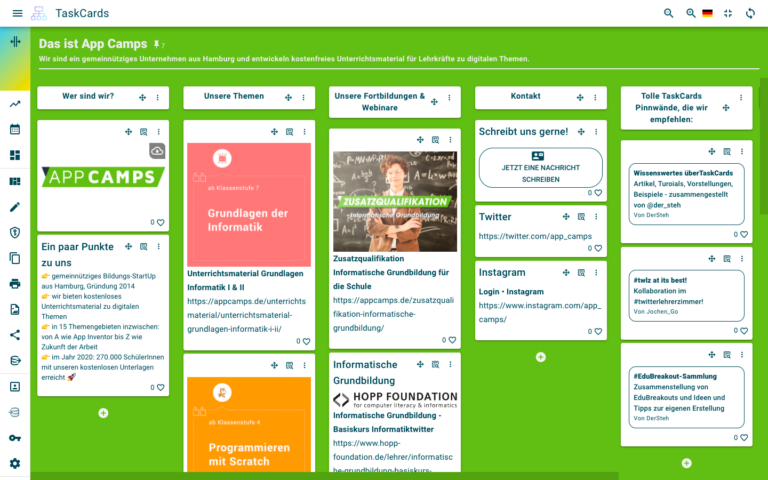Click the copy board icon in sidebar
768x480 pixels.
tap(15, 258)
